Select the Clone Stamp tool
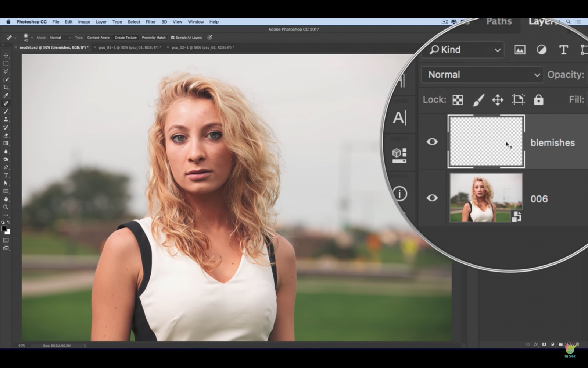 6,119
